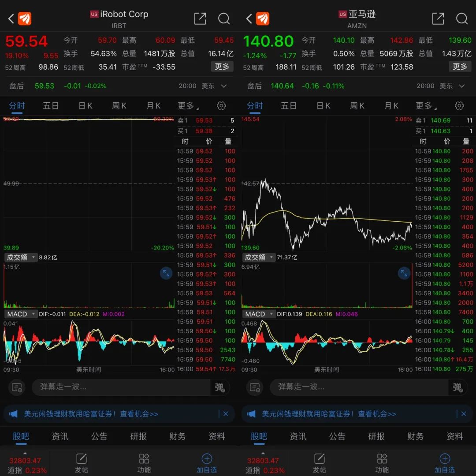Image resolution: width=476 pixels, height=476 pixels.
Task: Close the promo banner in the iRobot panel
Action: pos(226,414)
